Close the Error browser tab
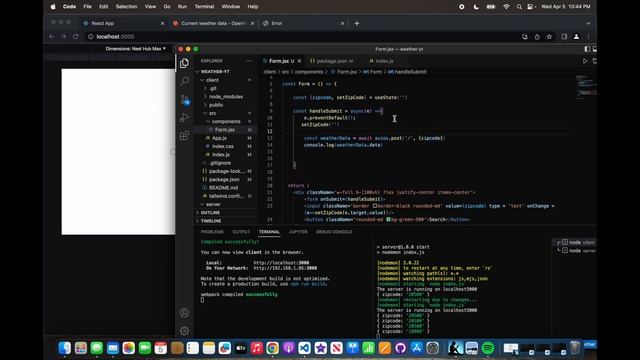Image resolution: width=640 pixels, height=360 pixels. [342, 23]
